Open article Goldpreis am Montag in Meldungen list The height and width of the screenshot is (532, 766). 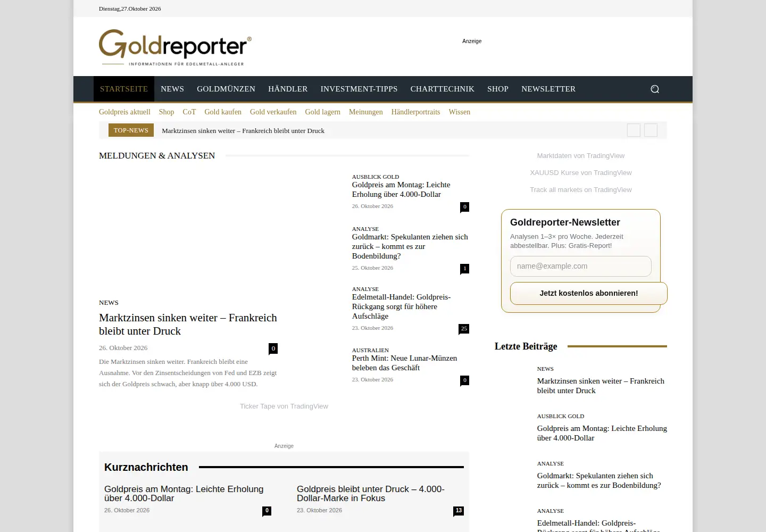(x=401, y=190)
